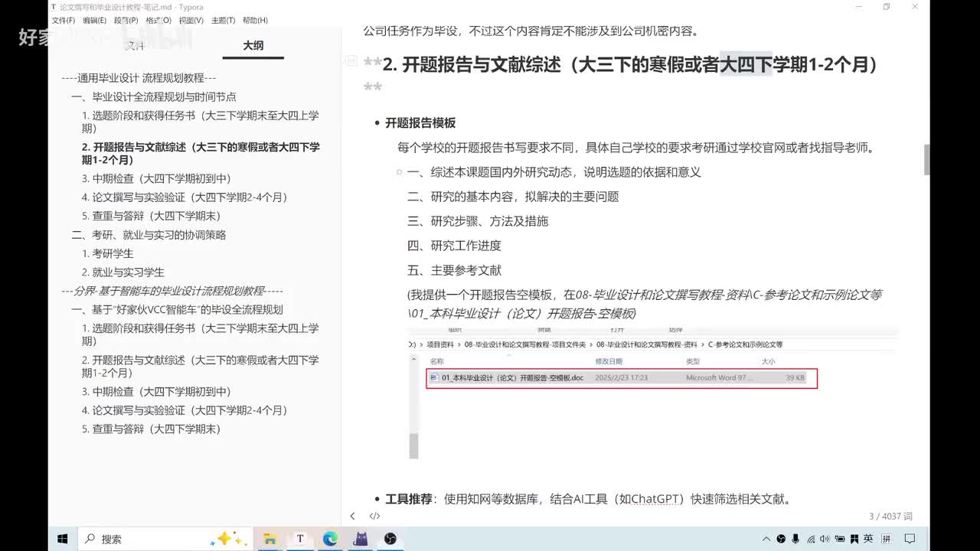Click line 一、综述本课题国内外研究动态
Image resolution: width=980 pixels, height=551 pixels.
click(554, 172)
